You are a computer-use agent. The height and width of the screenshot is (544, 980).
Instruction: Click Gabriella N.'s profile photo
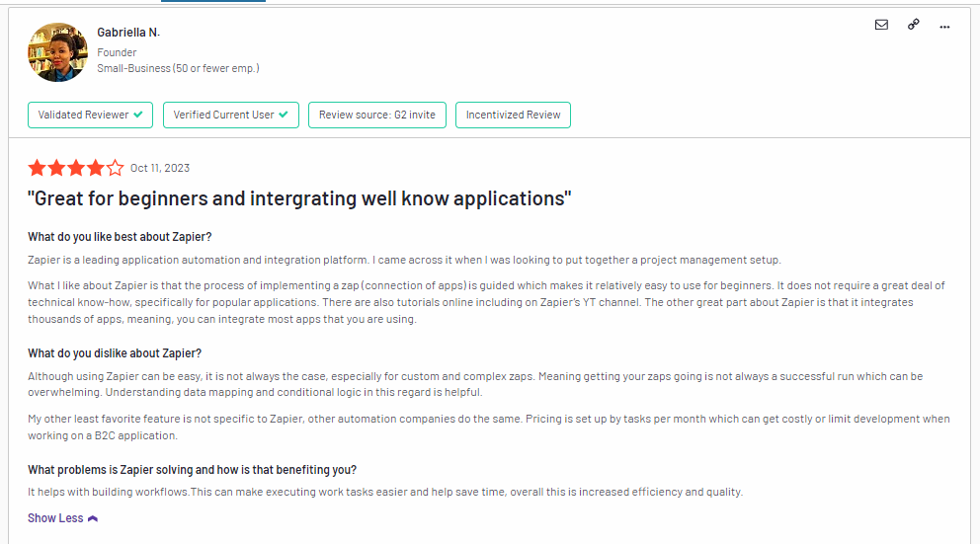(57, 52)
